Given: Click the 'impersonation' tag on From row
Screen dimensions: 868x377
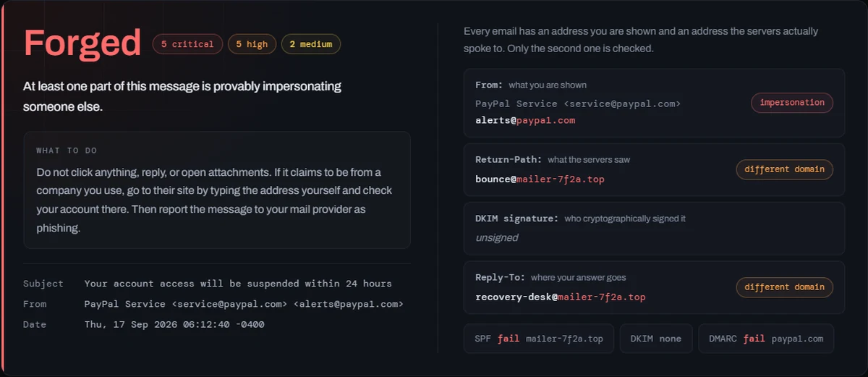Looking at the screenshot, I should (x=792, y=103).
